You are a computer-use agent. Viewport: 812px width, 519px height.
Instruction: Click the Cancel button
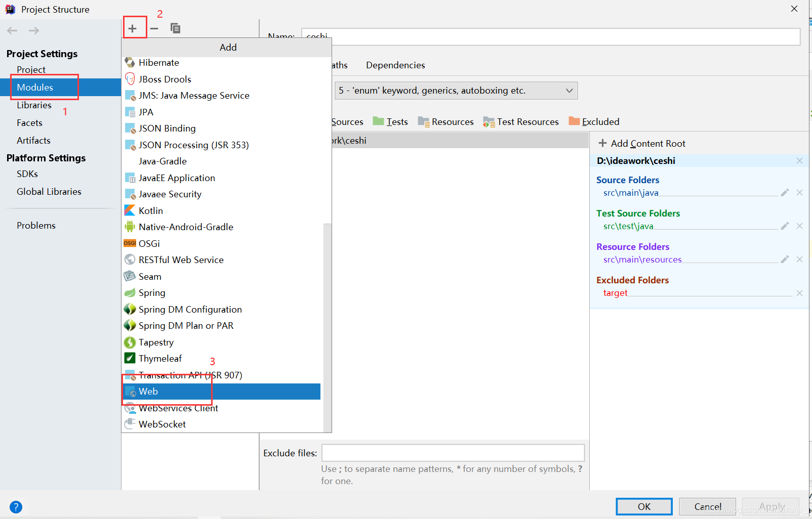(708, 507)
